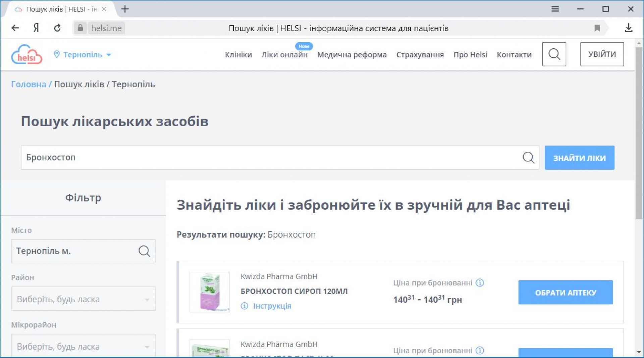Screen dimensions: 644x358
Task: Click the scrollbar up arrow
Action: click(x=639, y=43)
